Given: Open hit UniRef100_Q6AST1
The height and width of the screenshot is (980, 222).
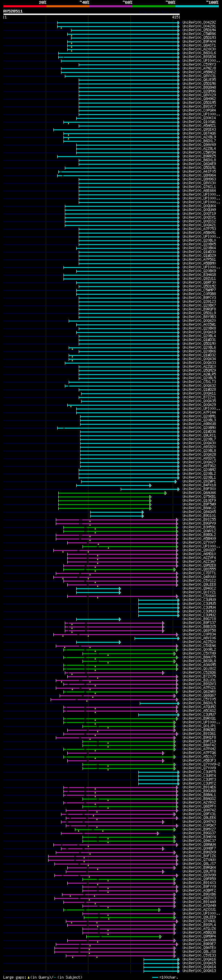Looking at the screenshot, I should [199, 45].
